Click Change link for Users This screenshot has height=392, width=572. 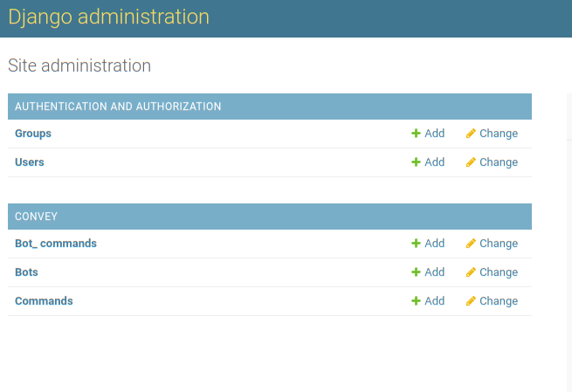(499, 162)
